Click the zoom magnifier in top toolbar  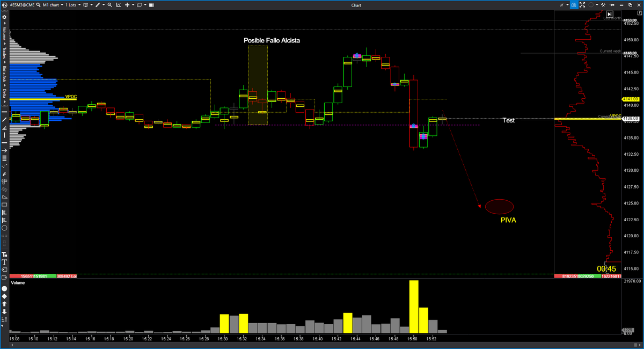(x=109, y=5)
